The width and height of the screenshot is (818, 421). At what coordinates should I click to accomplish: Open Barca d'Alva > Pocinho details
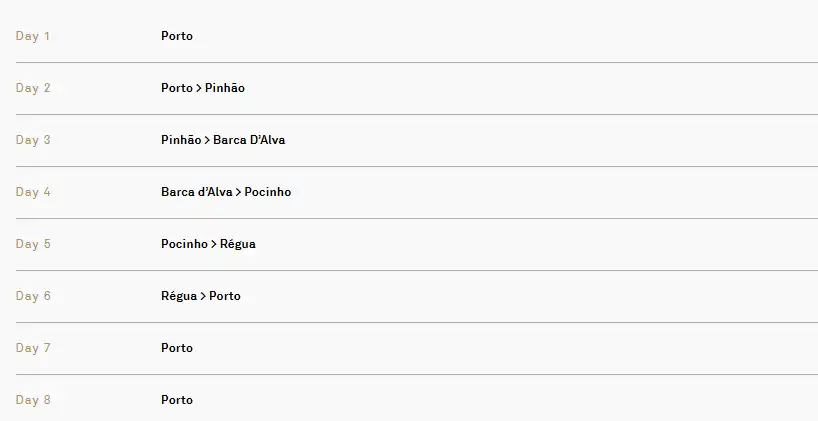[x=225, y=192]
